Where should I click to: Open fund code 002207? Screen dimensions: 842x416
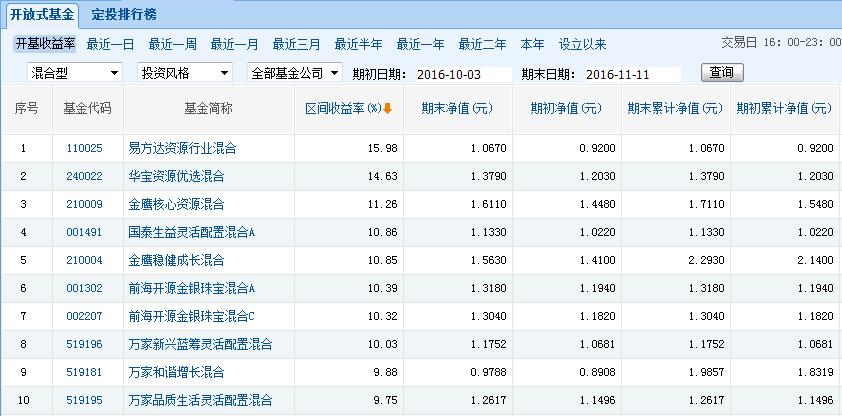(x=84, y=317)
